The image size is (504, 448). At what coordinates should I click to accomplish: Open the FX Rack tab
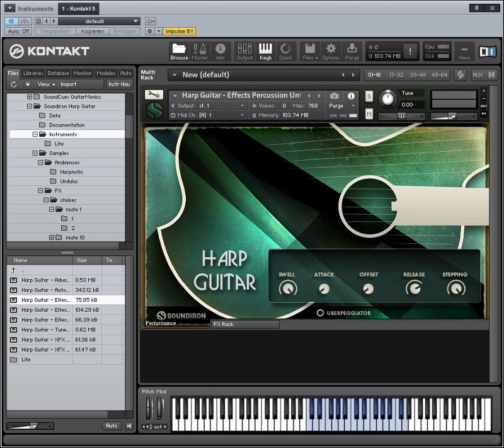pyautogui.click(x=245, y=325)
